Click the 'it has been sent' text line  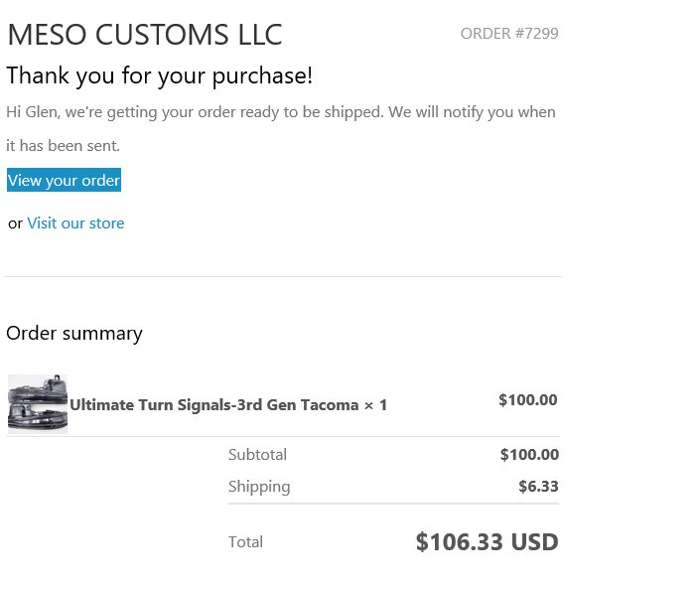click(63, 146)
